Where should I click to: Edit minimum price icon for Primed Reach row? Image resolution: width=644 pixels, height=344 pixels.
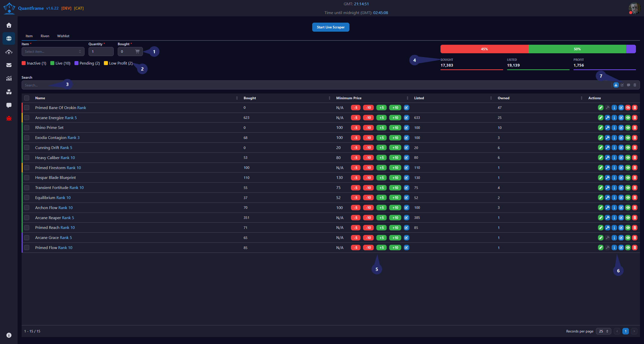tap(406, 228)
